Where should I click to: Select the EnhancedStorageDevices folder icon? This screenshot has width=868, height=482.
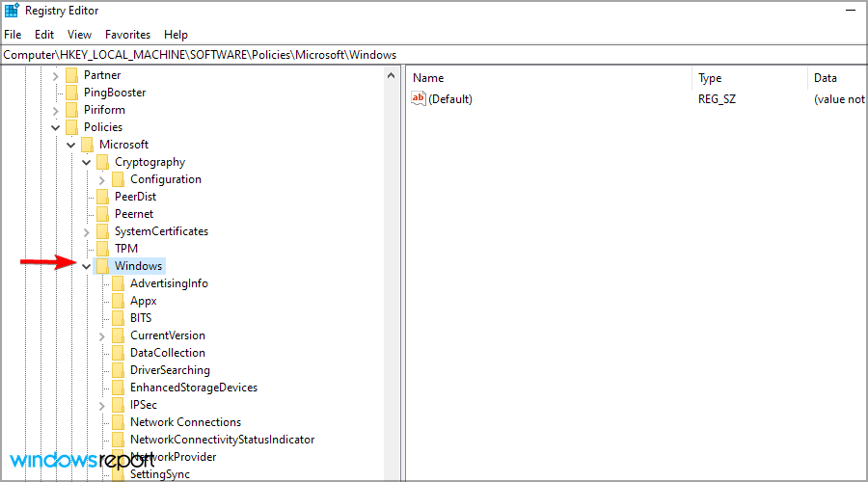coord(119,387)
